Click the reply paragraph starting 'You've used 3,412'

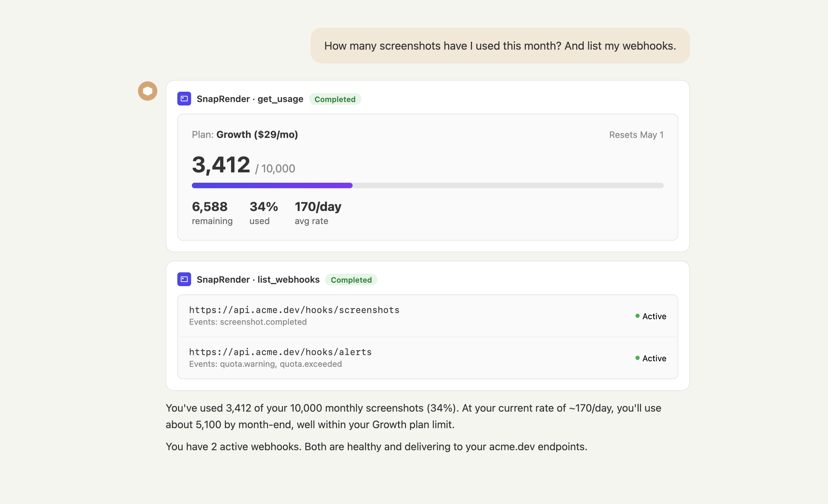(413, 416)
